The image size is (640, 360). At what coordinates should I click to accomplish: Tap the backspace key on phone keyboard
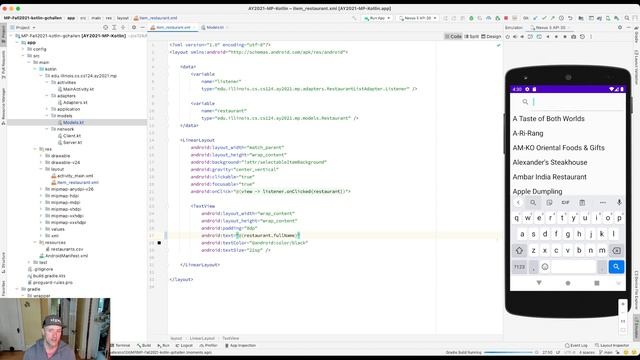[x=616, y=251]
